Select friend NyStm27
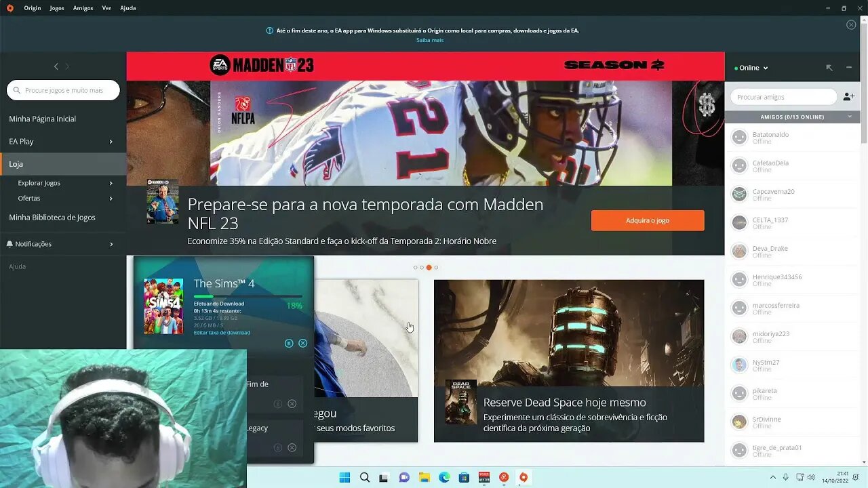The image size is (868, 488). [x=793, y=365]
